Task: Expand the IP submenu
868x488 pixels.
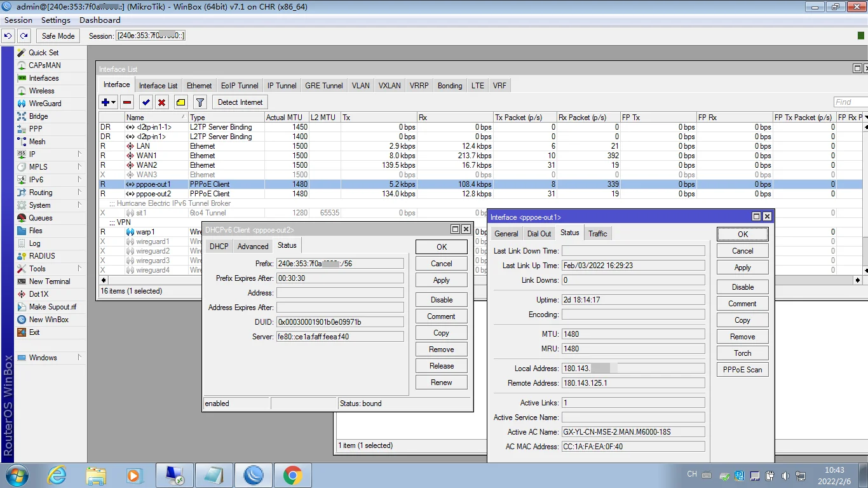Action: coord(32,154)
